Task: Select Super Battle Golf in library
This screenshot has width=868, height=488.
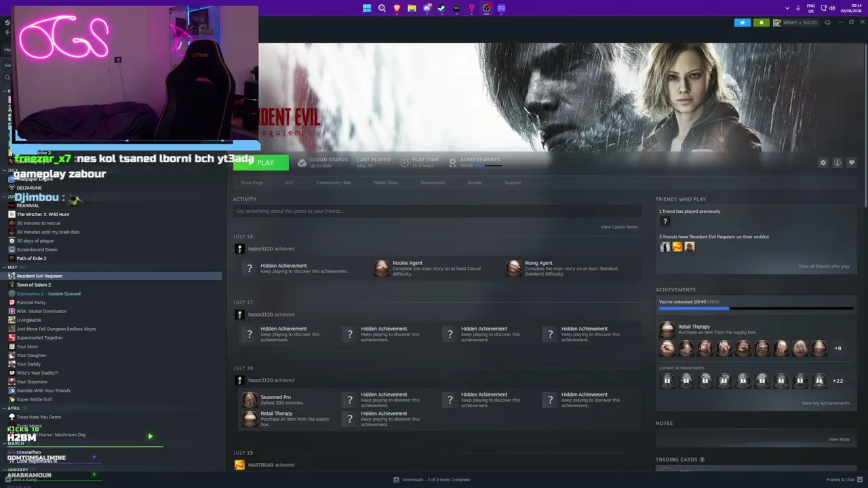Action: (34, 399)
